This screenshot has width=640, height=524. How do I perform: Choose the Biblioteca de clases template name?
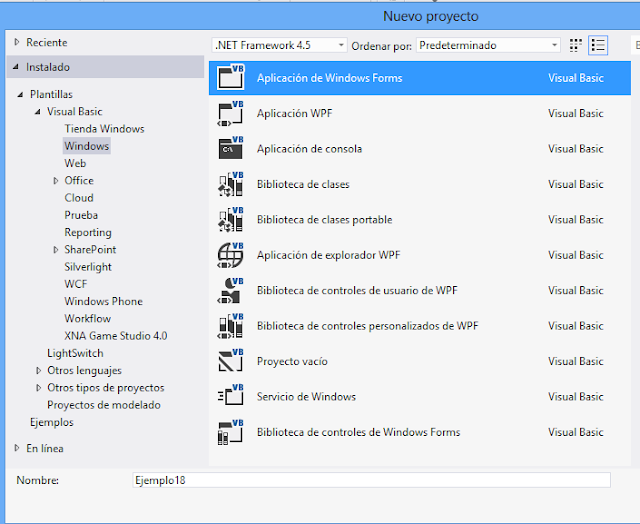[303, 184]
